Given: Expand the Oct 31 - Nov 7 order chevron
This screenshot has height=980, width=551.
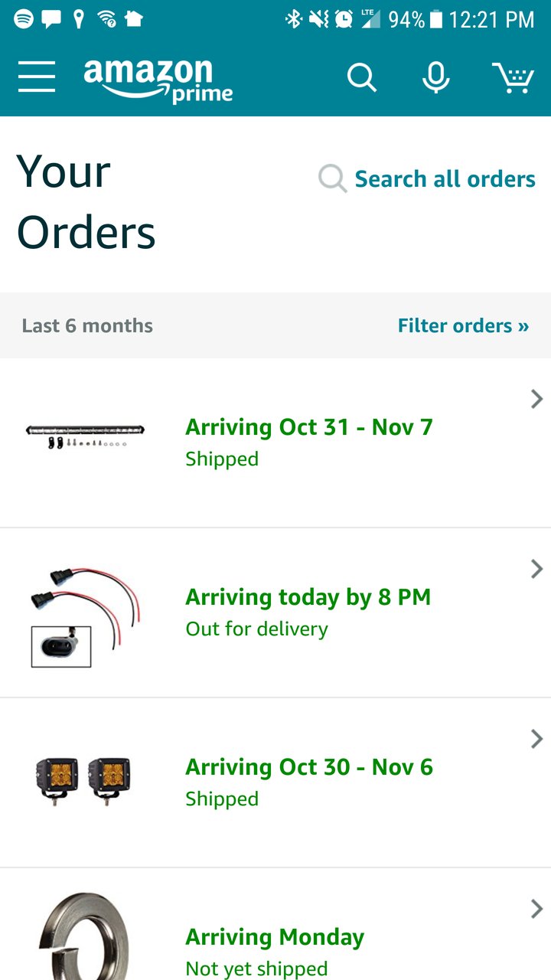Looking at the screenshot, I should click(x=536, y=399).
